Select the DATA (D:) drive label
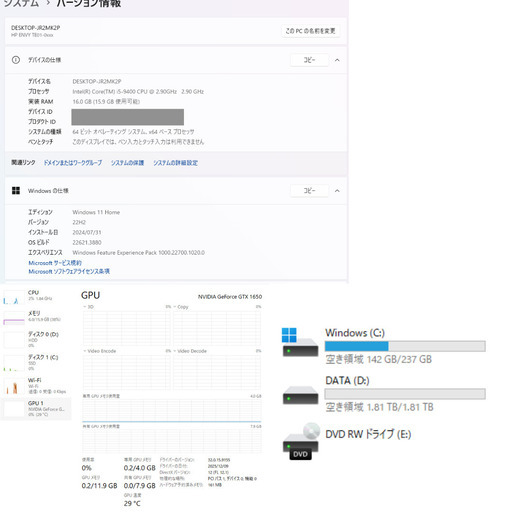The height and width of the screenshot is (512, 512). pos(347,380)
